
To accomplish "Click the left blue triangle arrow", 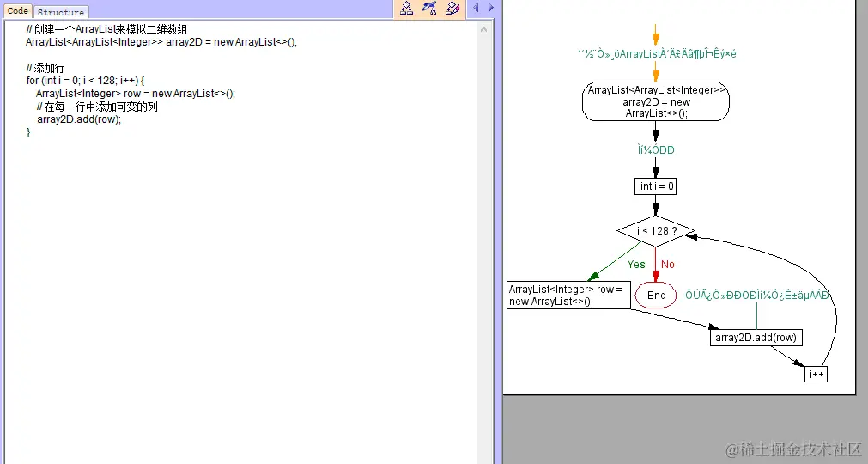I will coord(476,8).
